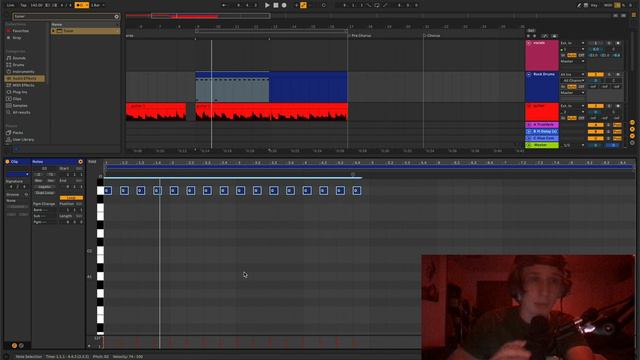This screenshot has height=360, width=640.
Task: Select Drums category in browser
Action: 18,65
